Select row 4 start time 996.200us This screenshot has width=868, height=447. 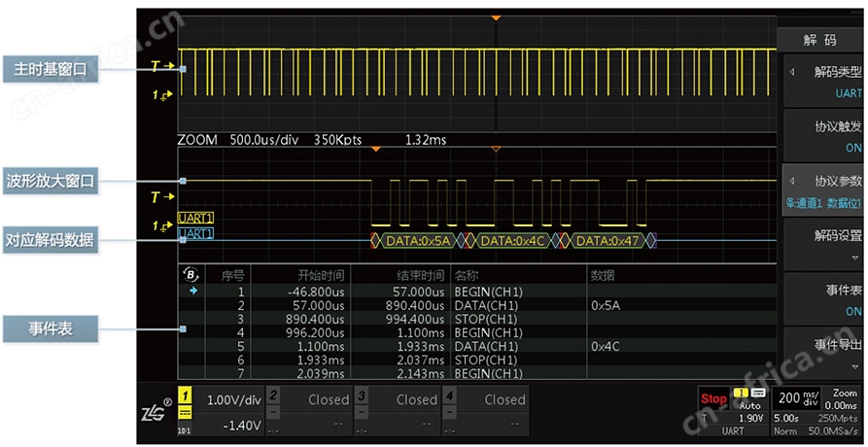point(316,332)
